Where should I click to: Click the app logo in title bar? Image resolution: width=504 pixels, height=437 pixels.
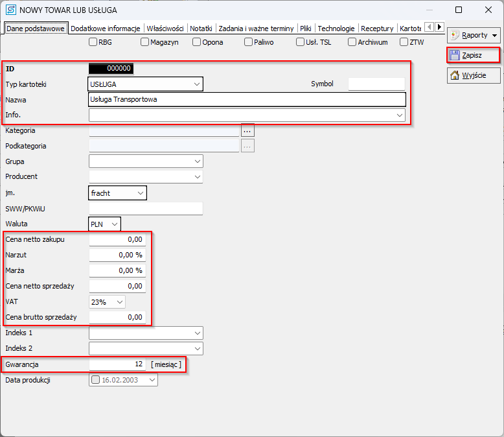(x=10, y=10)
